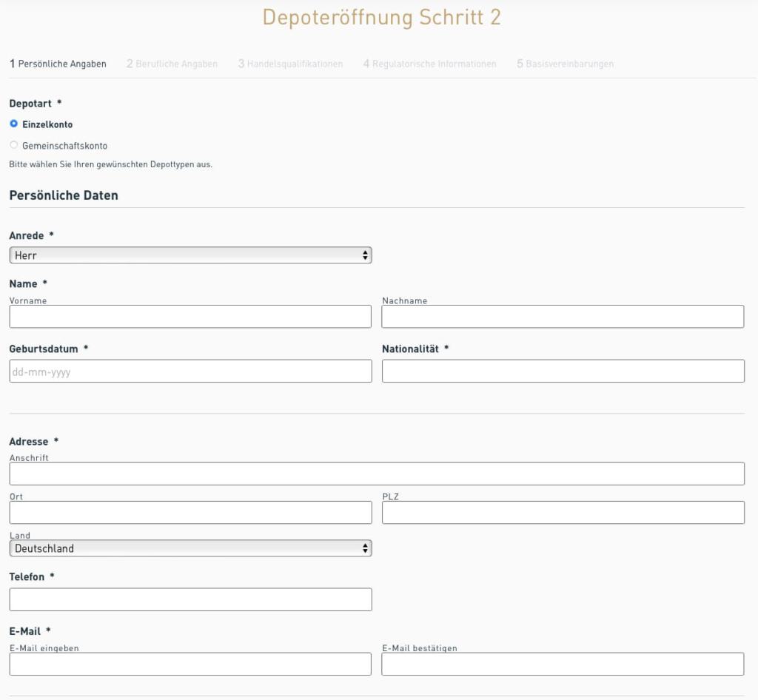Click the Nationalität input field
The height and width of the screenshot is (700, 758).
tap(563, 371)
